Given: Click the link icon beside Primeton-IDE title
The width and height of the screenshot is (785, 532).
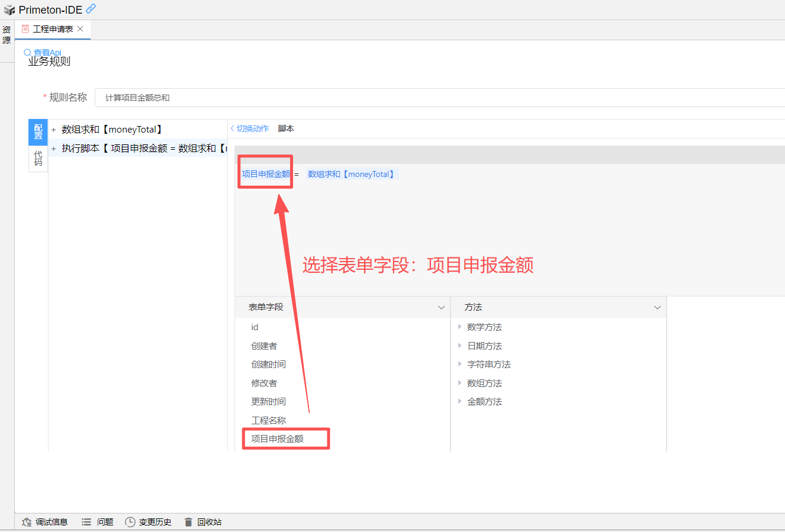Looking at the screenshot, I should coord(91,9).
